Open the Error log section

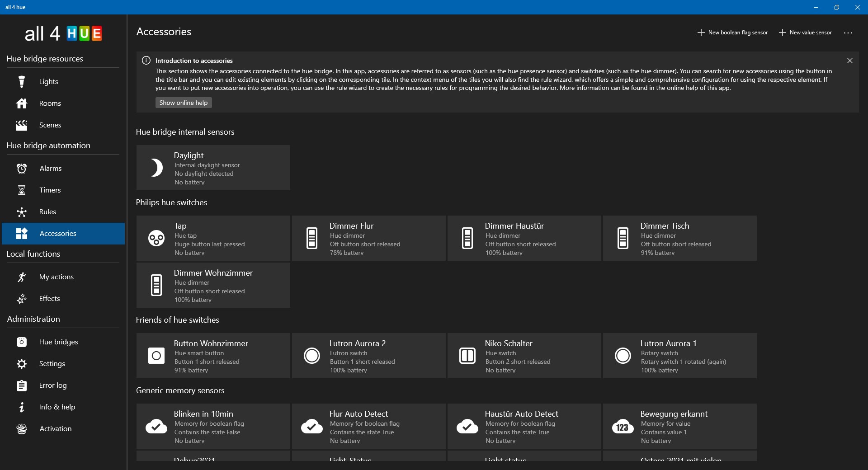[21, 385]
